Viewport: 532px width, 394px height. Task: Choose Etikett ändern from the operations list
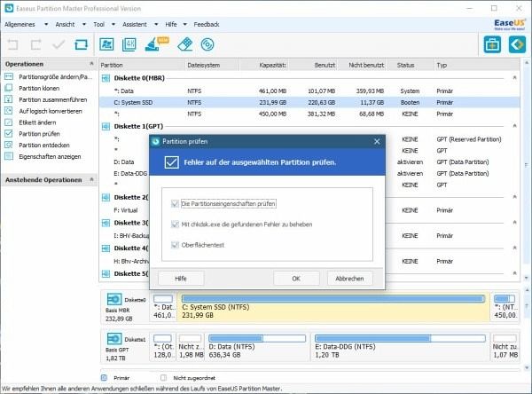click(39, 122)
